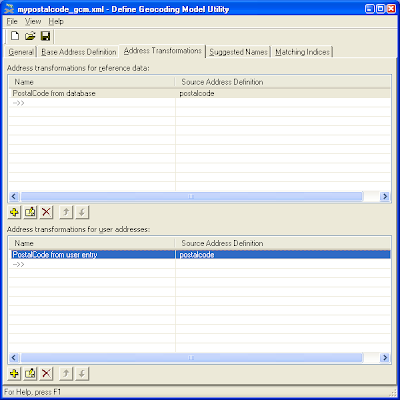The image size is (400, 400).
Task: Open a file with the folder icon
Action: 30,36
